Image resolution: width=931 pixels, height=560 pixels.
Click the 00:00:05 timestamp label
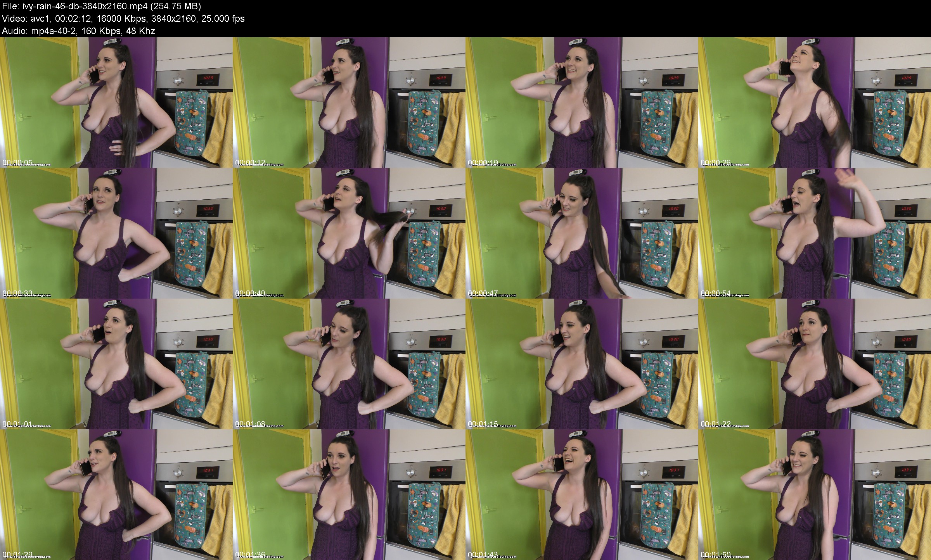[x=17, y=162]
